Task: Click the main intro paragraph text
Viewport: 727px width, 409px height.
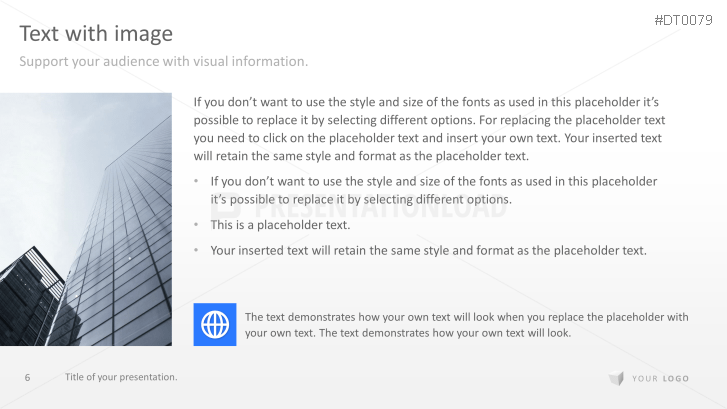Action: pos(428,129)
